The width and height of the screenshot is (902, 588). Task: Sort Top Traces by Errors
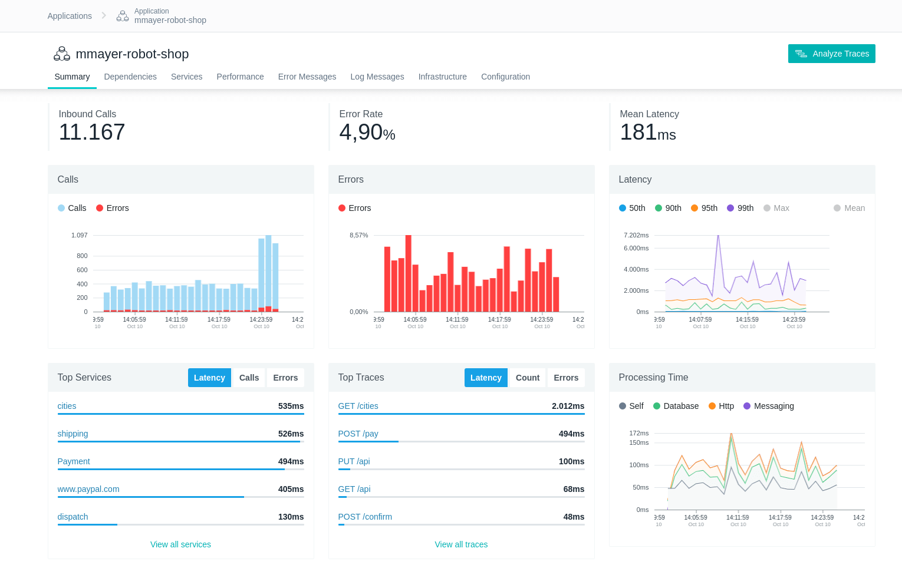(x=565, y=378)
